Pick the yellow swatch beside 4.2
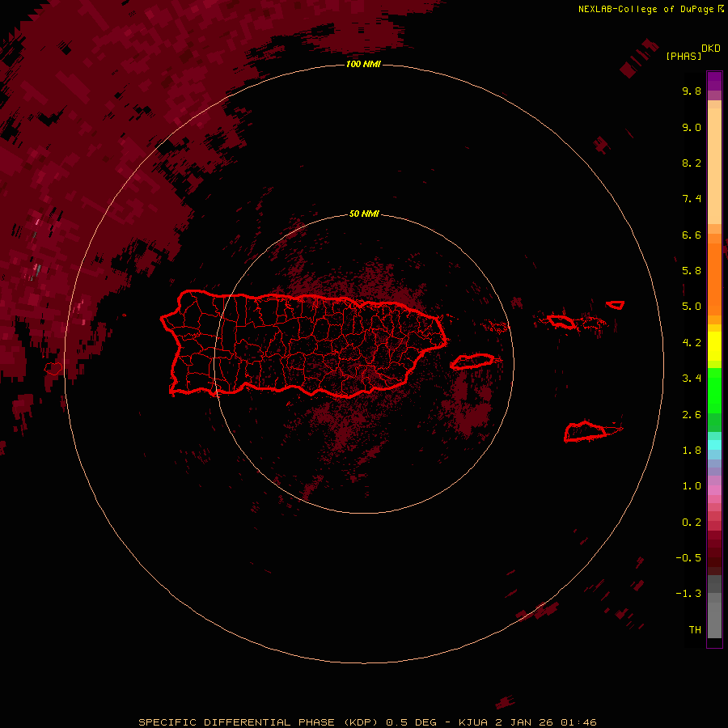 click(x=714, y=346)
